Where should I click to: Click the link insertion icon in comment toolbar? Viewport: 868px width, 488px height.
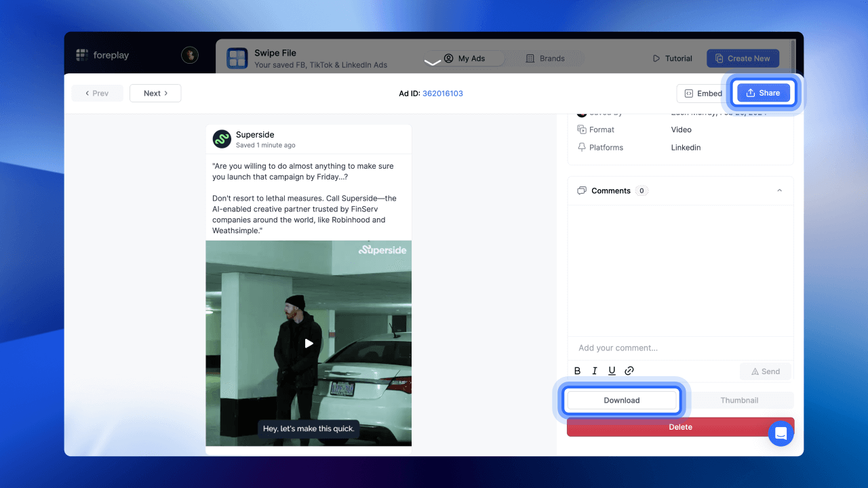[x=629, y=370]
